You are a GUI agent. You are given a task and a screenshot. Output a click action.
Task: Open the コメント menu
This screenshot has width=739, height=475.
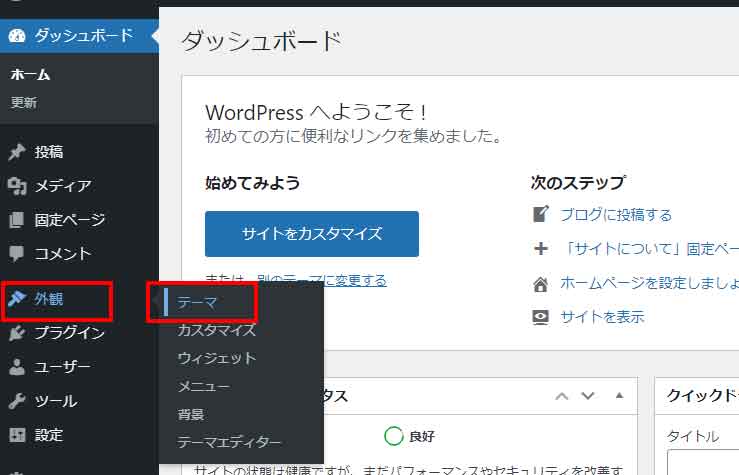79,254
